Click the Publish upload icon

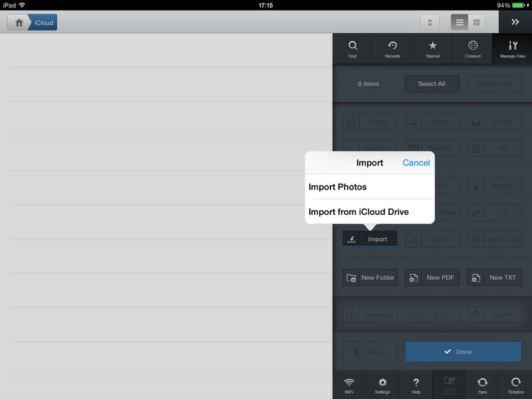(475, 315)
